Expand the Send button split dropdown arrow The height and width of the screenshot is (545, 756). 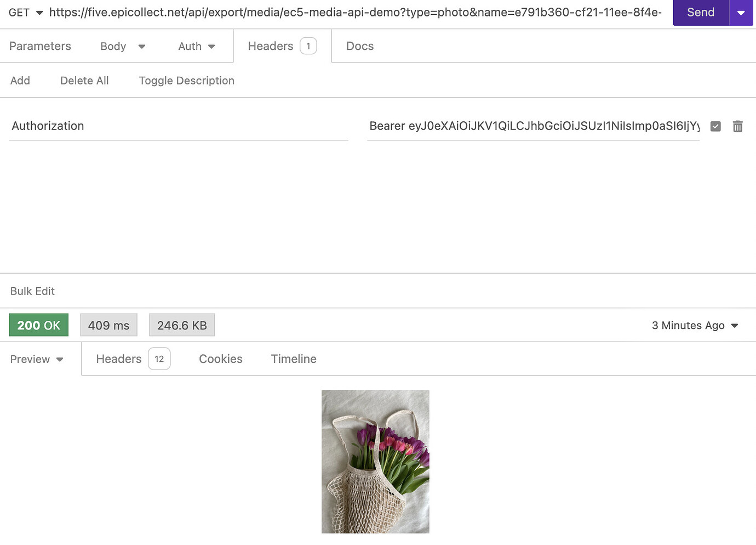coord(741,12)
